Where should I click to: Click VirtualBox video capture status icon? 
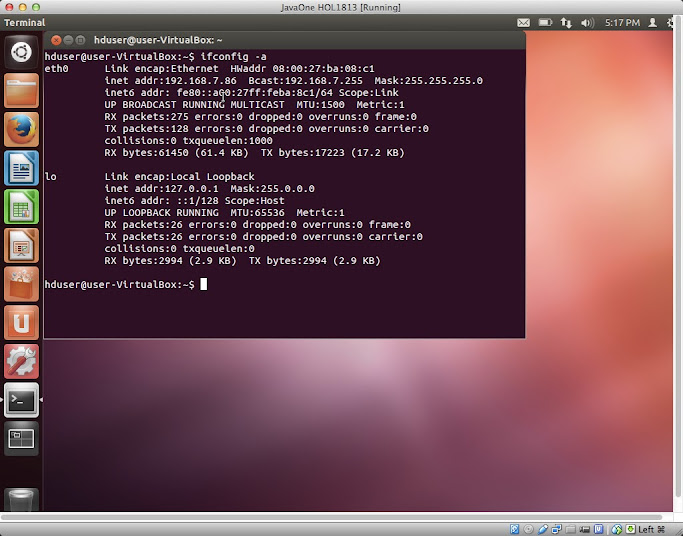click(x=585, y=529)
